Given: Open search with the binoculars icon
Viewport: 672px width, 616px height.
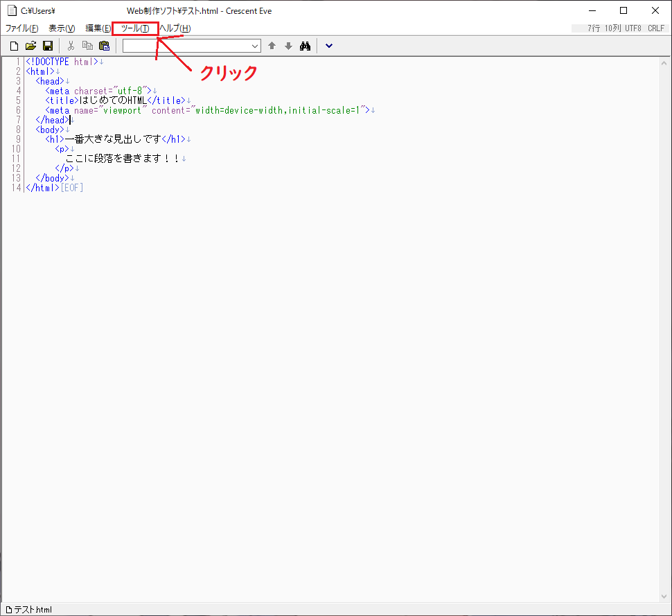Looking at the screenshot, I should [x=305, y=46].
